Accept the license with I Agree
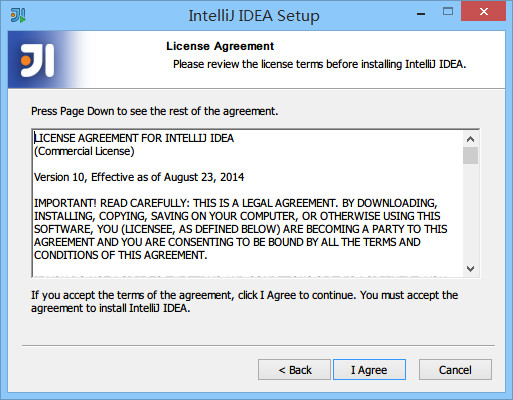 click(x=369, y=370)
